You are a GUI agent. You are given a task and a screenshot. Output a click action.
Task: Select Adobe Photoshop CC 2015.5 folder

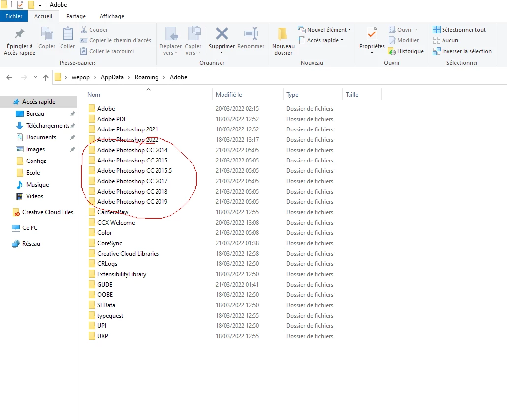134,171
